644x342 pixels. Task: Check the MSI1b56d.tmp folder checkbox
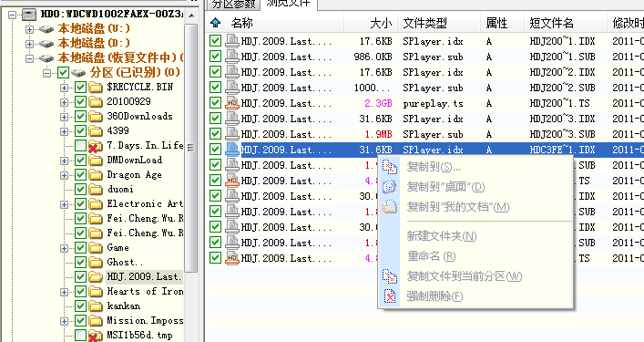pyautogui.click(x=80, y=335)
